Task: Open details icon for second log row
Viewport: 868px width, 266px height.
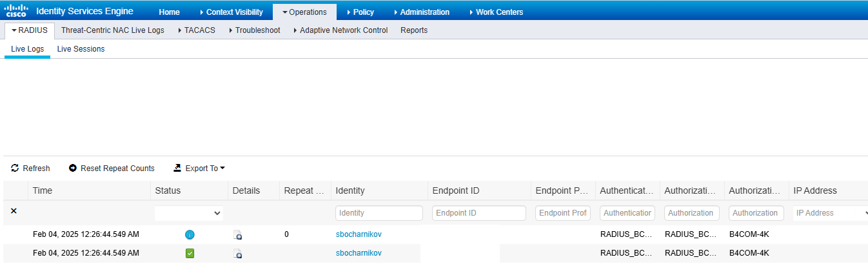Action: (238, 254)
